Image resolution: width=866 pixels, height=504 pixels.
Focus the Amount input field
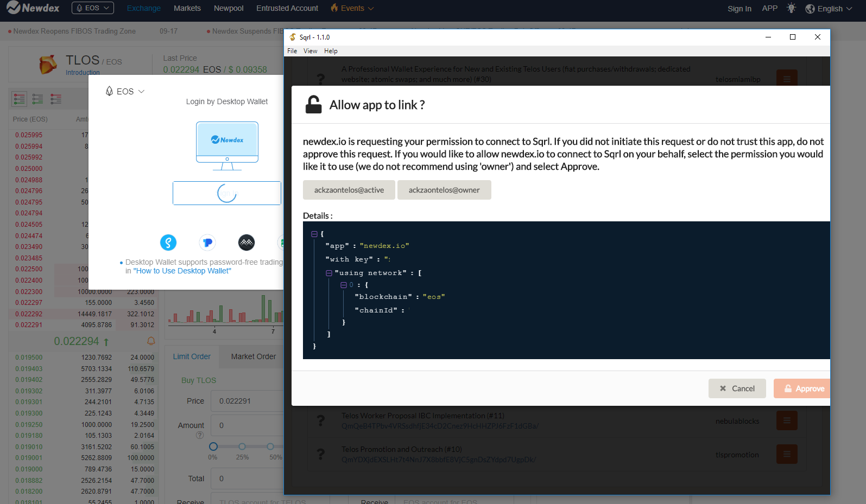[248, 425]
